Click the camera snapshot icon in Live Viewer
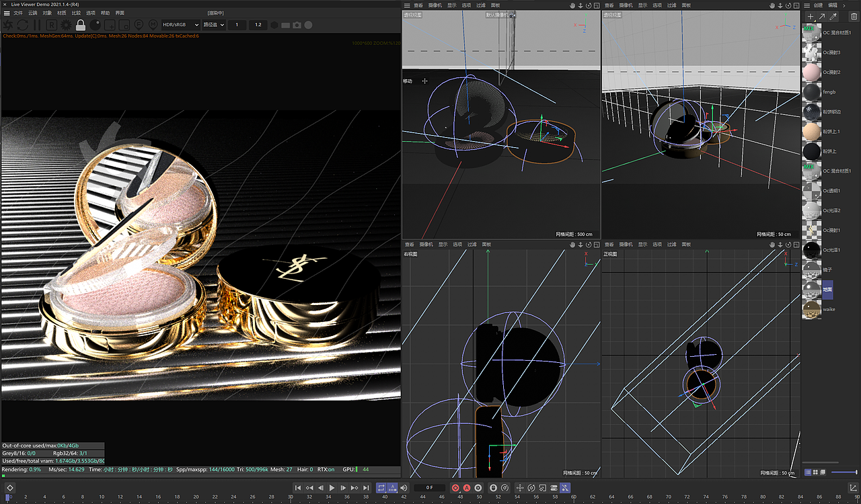Screen dimensions: 861x504 (x=297, y=25)
